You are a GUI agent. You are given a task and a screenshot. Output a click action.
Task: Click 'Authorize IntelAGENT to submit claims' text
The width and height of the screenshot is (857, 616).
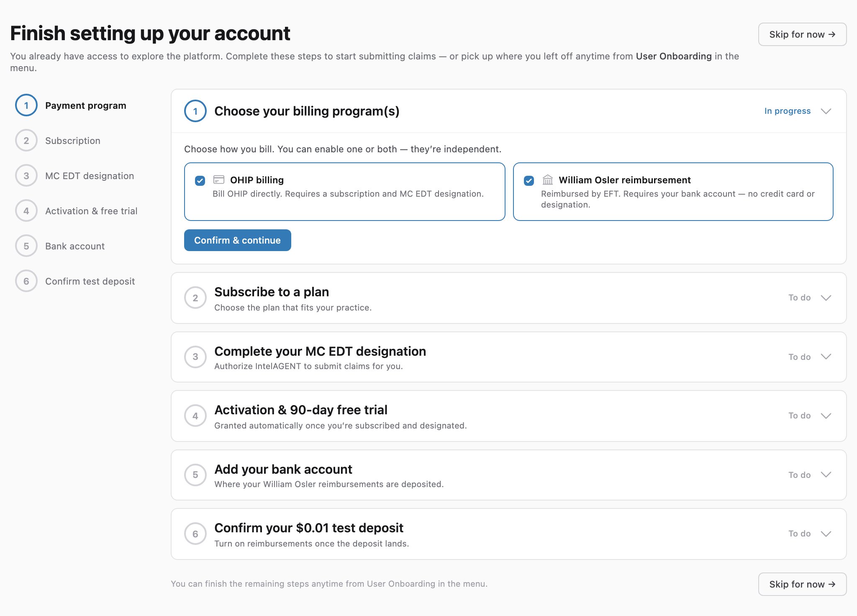(x=308, y=366)
